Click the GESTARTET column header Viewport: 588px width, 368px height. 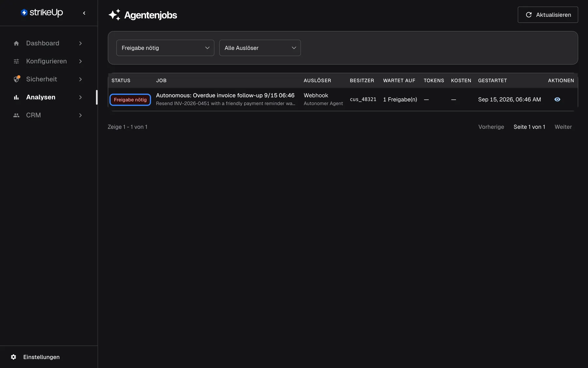point(492,80)
